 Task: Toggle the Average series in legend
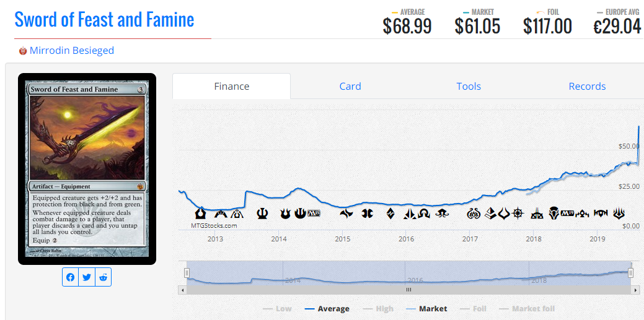[327, 309]
